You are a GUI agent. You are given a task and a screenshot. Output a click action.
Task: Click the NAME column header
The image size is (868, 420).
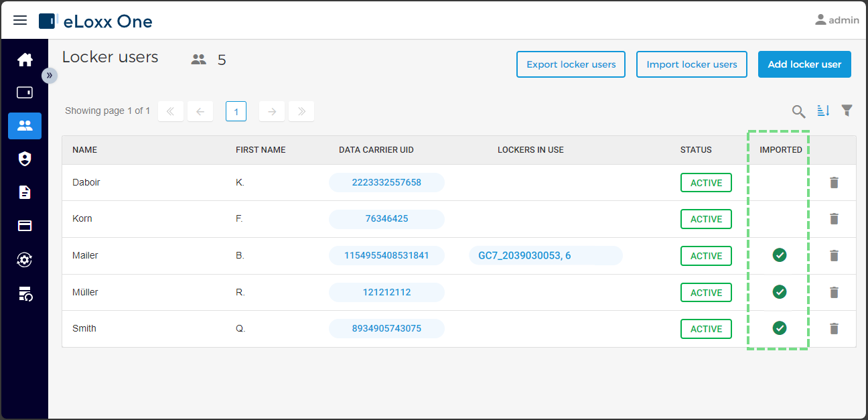[x=84, y=150]
